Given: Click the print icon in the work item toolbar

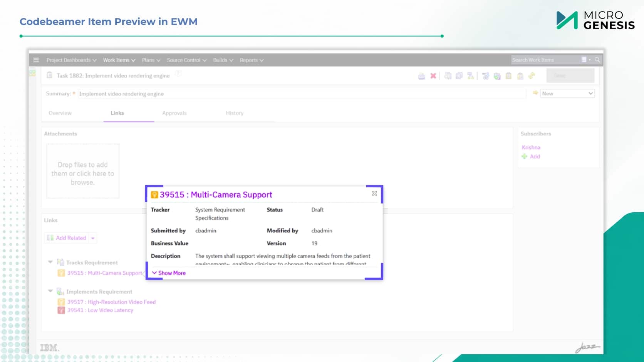Looking at the screenshot, I should (x=422, y=76).
